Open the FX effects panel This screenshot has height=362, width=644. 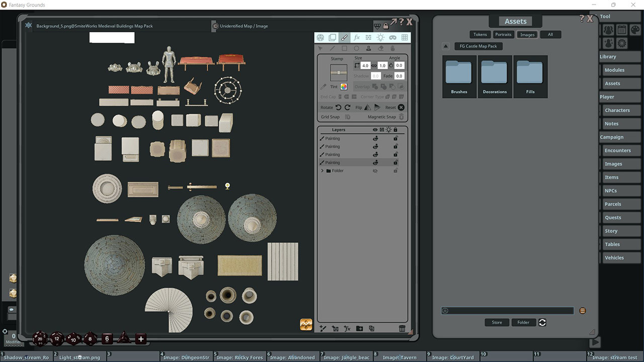(357, 37)
